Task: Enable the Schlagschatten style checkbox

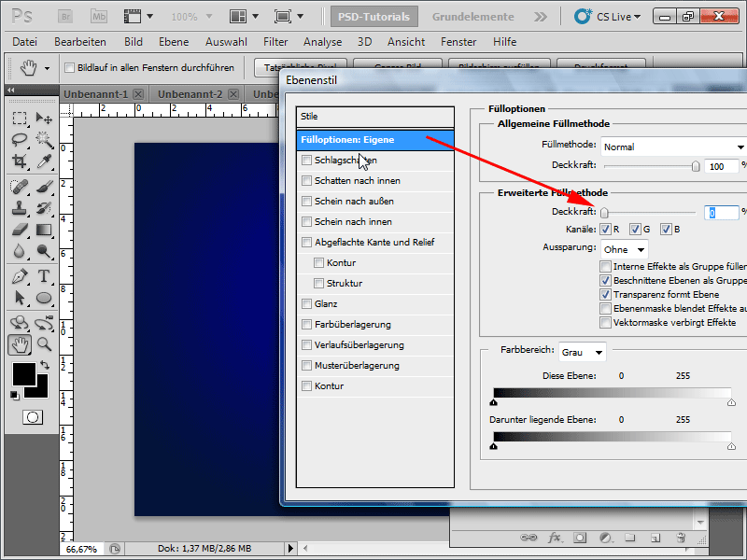Action: coord(307,161)
